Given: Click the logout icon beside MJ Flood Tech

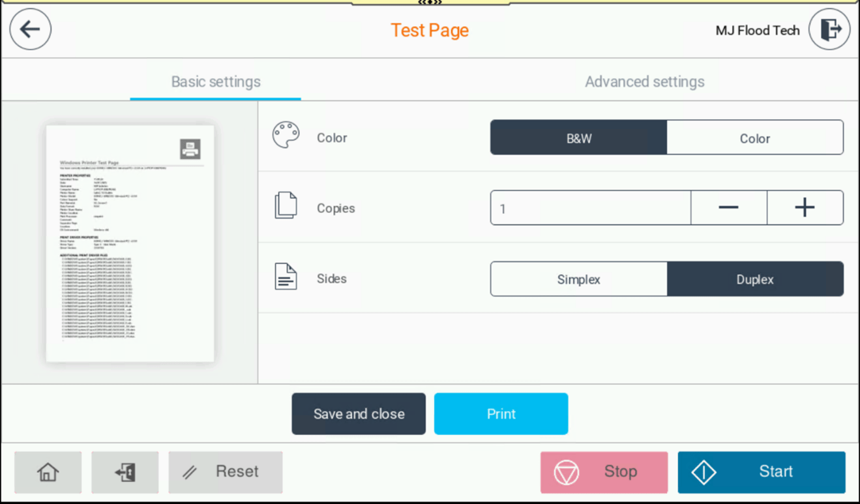Looking at the screenshot, I should 829,29.
